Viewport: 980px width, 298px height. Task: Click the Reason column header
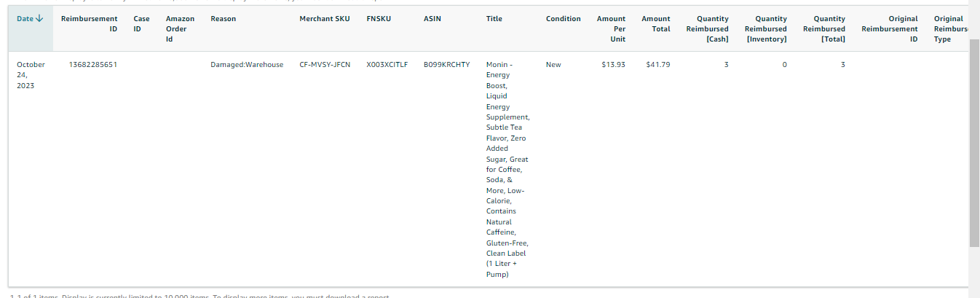click(x=223, y=19)
